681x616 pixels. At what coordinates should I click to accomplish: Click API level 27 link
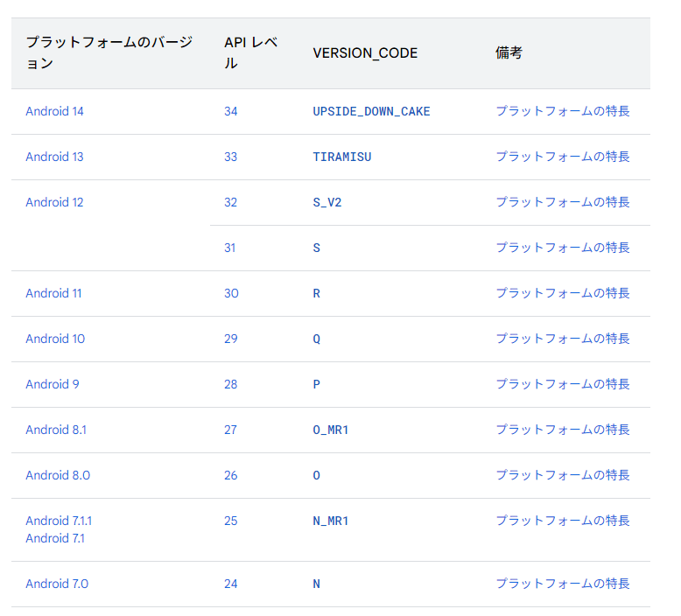point(230,430)
